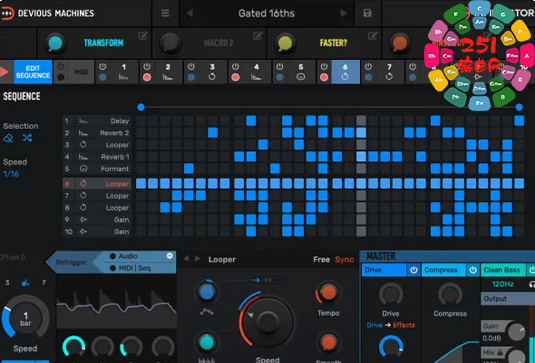Viewport: 535px width, 363px height.
Task: Toggle power for effect slot 5
Action: click(x=280, y=67)
